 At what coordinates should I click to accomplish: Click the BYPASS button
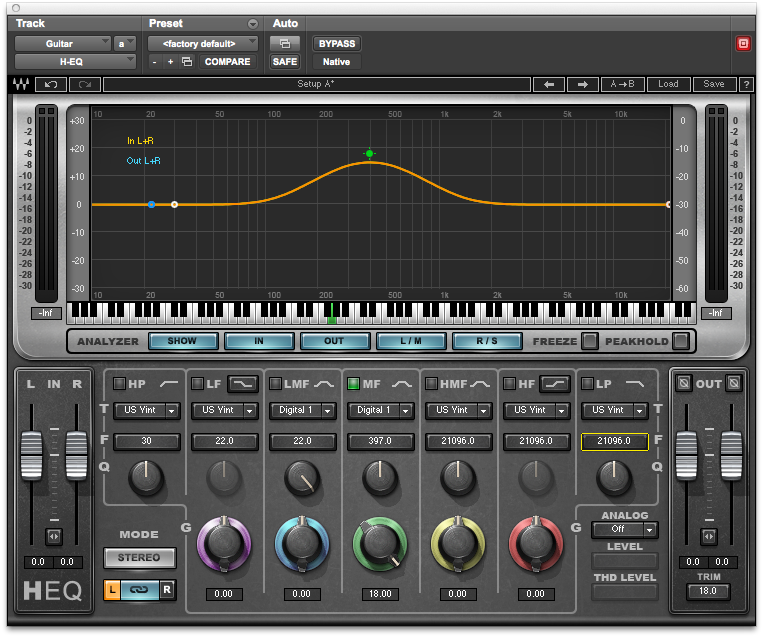click(337, 44)
